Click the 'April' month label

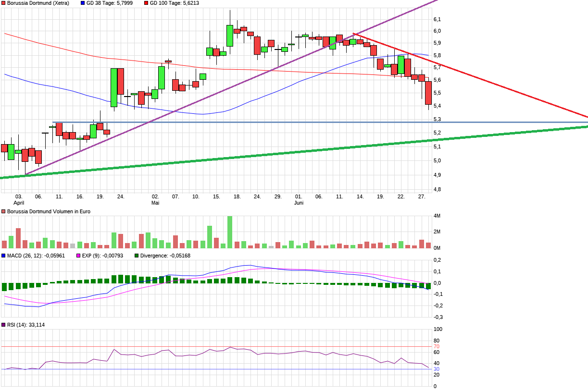point(19,203)
